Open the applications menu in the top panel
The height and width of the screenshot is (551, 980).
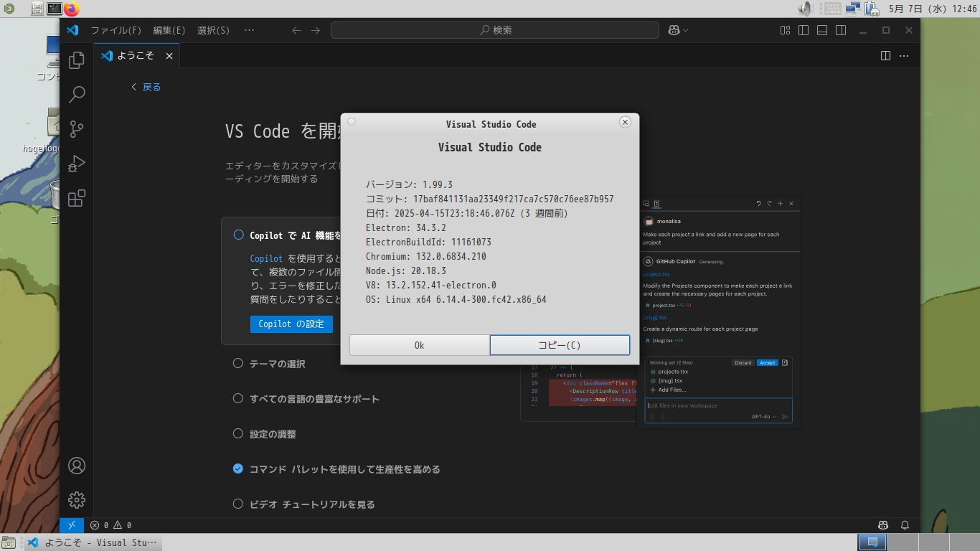(8, 9)
